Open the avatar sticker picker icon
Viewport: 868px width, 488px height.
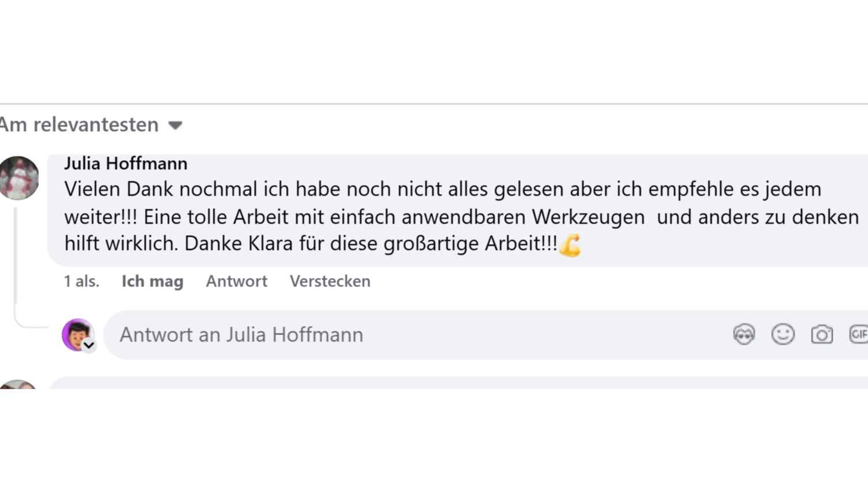coord(744,335)
